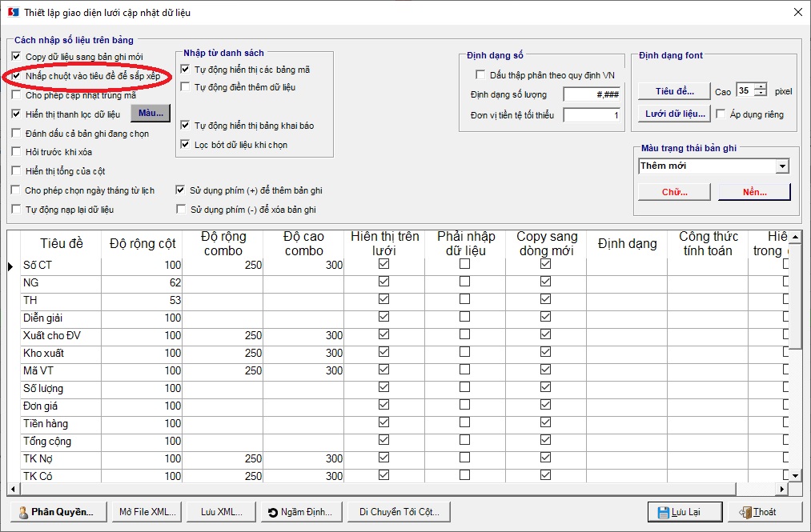Select the TK Nợ title cell
Viewport: 811px width, 532px height.
(61, 458)
